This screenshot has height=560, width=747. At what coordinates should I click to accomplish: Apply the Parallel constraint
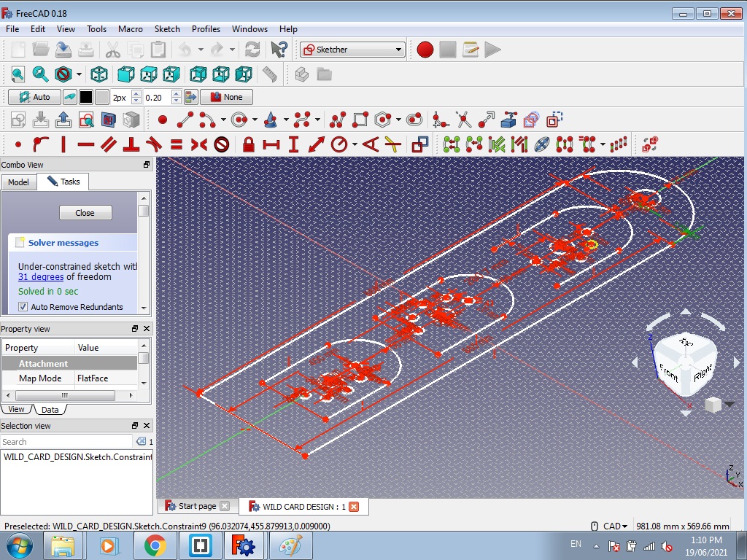tap(109, 144)
